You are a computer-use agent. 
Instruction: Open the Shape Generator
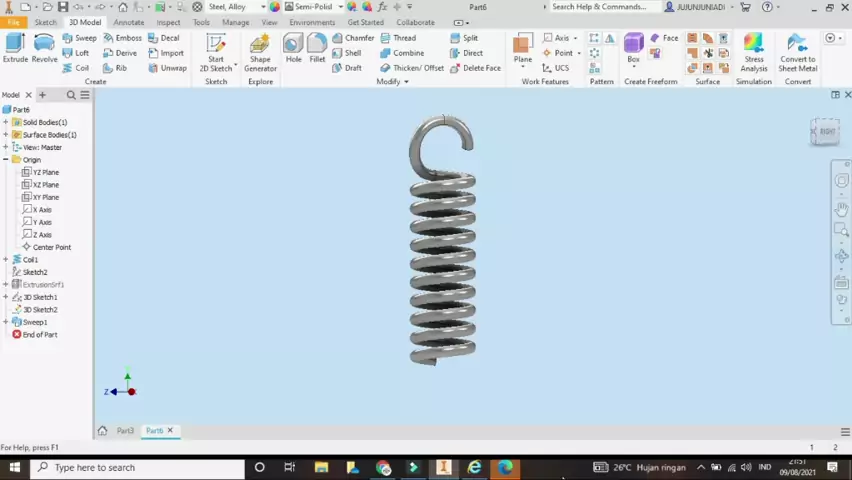[x=260, y=52]
